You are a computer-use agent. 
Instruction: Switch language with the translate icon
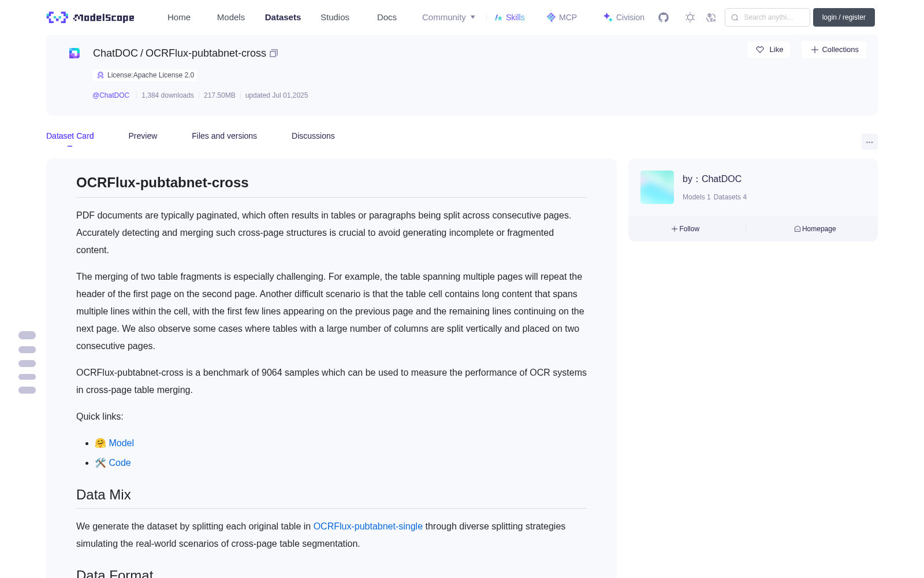(x=711, y=17)
